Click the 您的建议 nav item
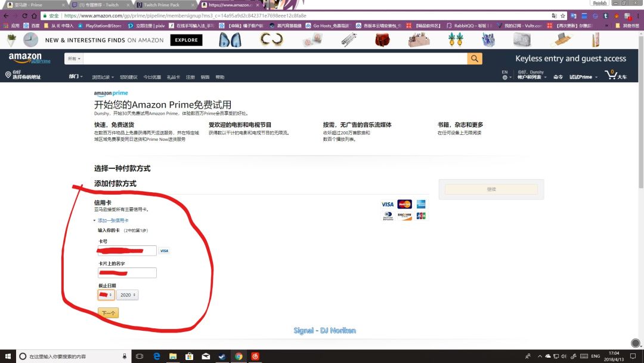This screenshot has width=644, height=363. (129, 77)
